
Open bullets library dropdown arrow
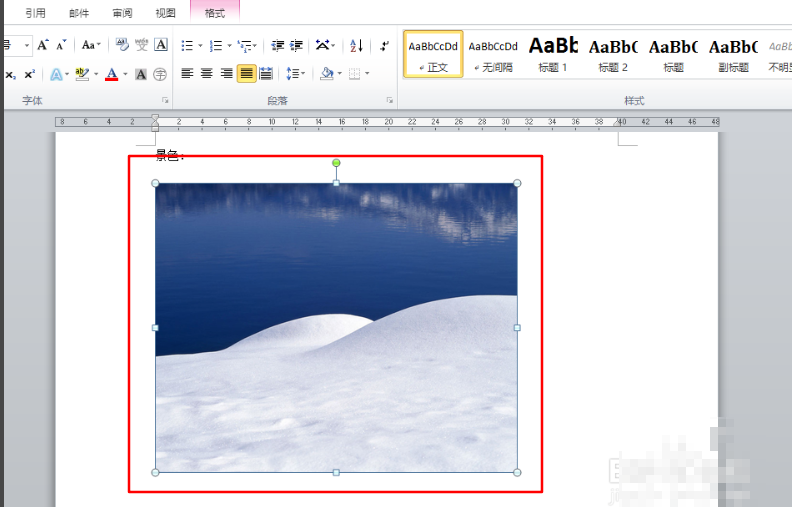coord(200,46)
